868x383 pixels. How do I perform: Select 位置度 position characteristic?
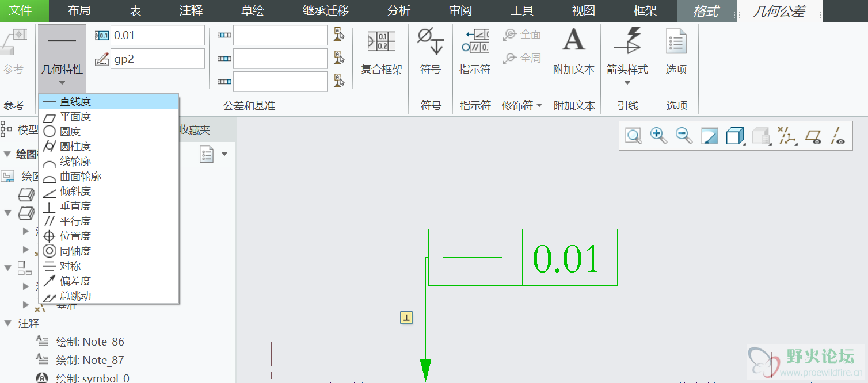(x=108, y=236)
